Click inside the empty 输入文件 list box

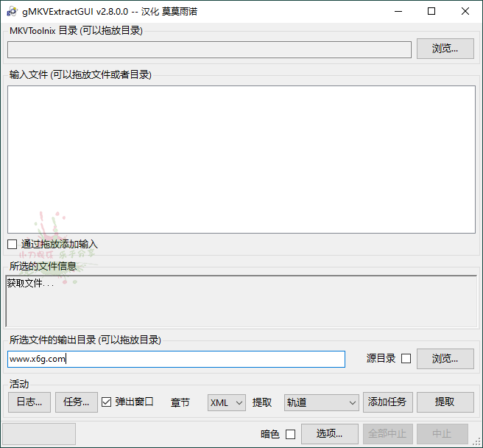click(241, 158)
